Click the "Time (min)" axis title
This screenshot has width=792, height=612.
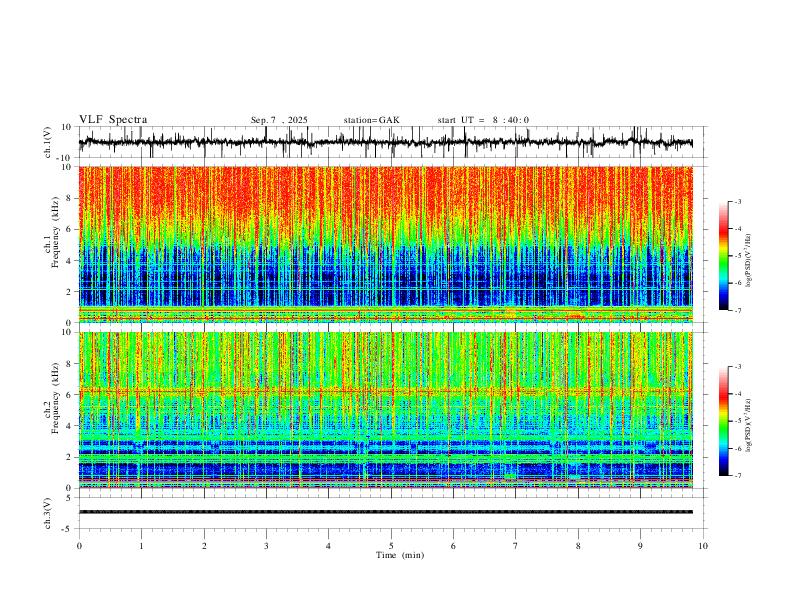point(400,555)
